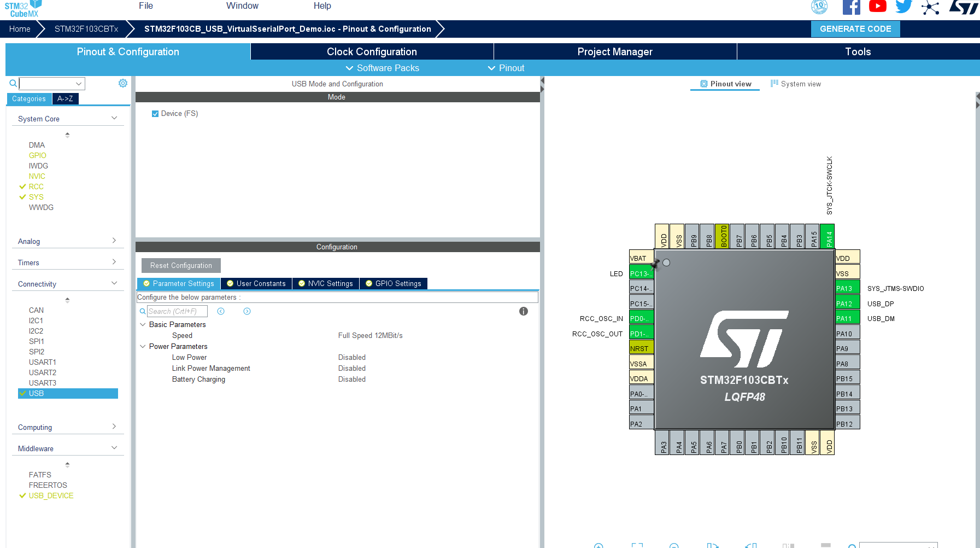Click the ST logo at top right
Image resolution: width=980 pixels, height=548 pixels.
964,7
